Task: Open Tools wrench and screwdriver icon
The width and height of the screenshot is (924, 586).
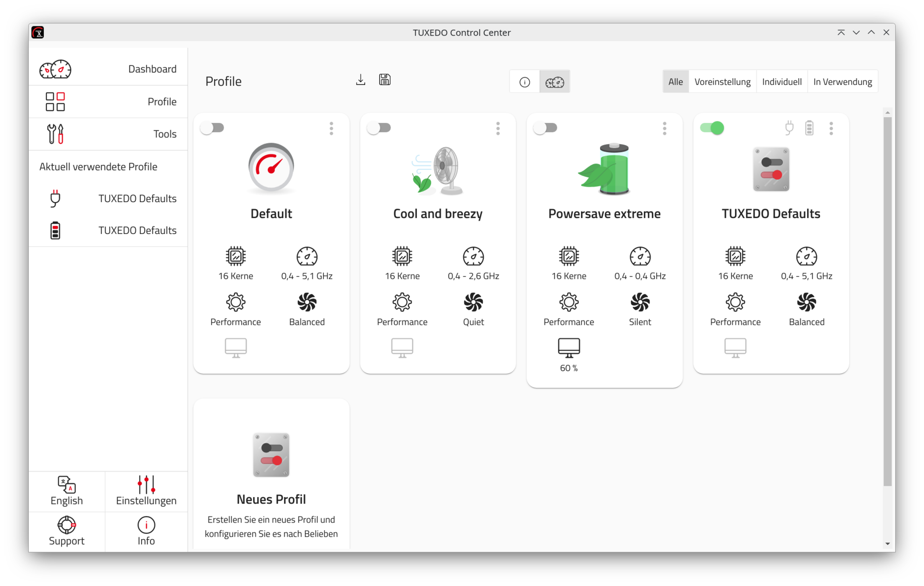Action: coord(55,134)
